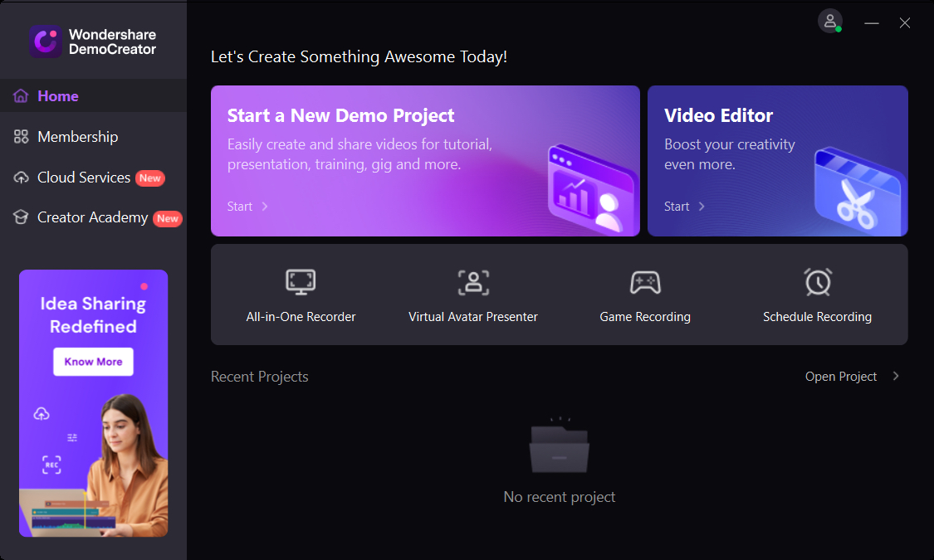Open the Home menu item
Screen dimensions: 934x560
coord(94,95)
